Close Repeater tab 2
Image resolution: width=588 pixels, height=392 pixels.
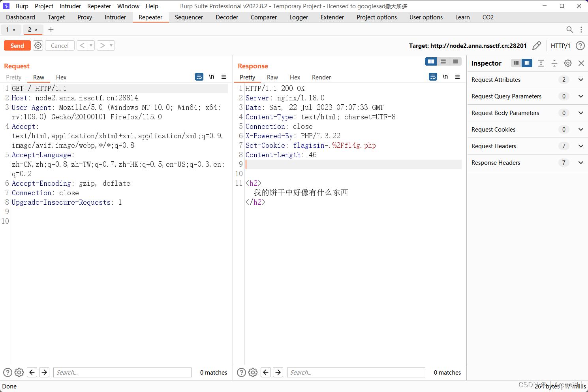pos(36,30)
